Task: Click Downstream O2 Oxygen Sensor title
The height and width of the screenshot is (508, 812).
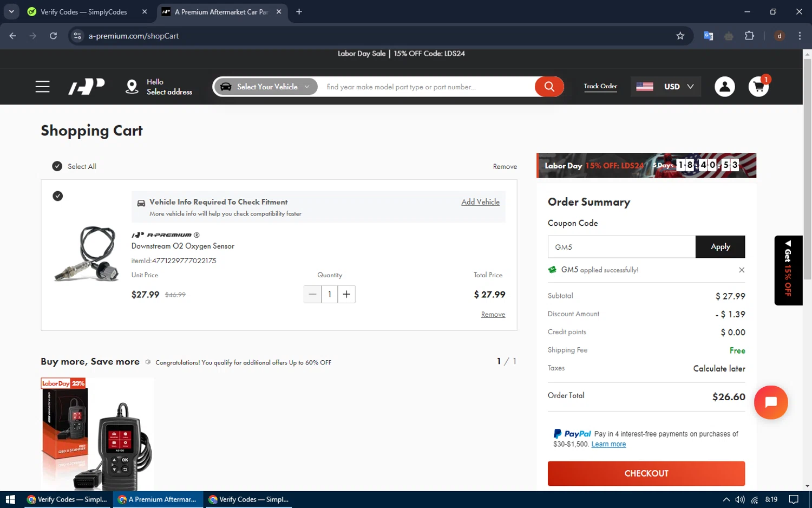Action: coord(183,246)
